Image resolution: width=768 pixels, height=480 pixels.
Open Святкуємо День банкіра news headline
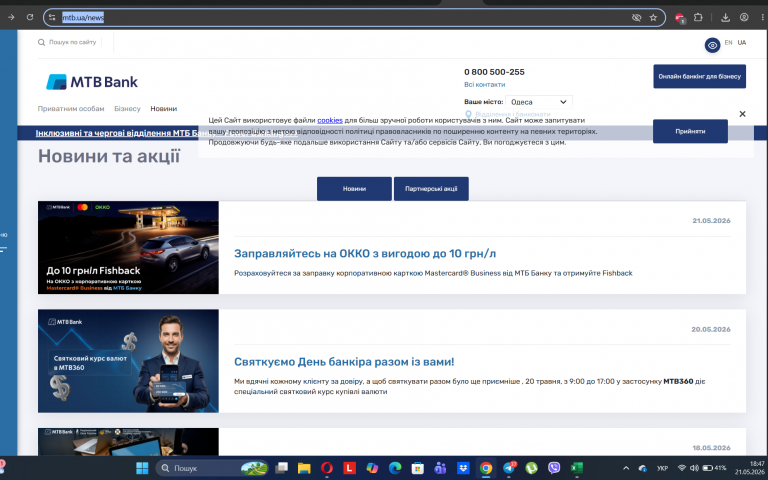click(344, 362)
